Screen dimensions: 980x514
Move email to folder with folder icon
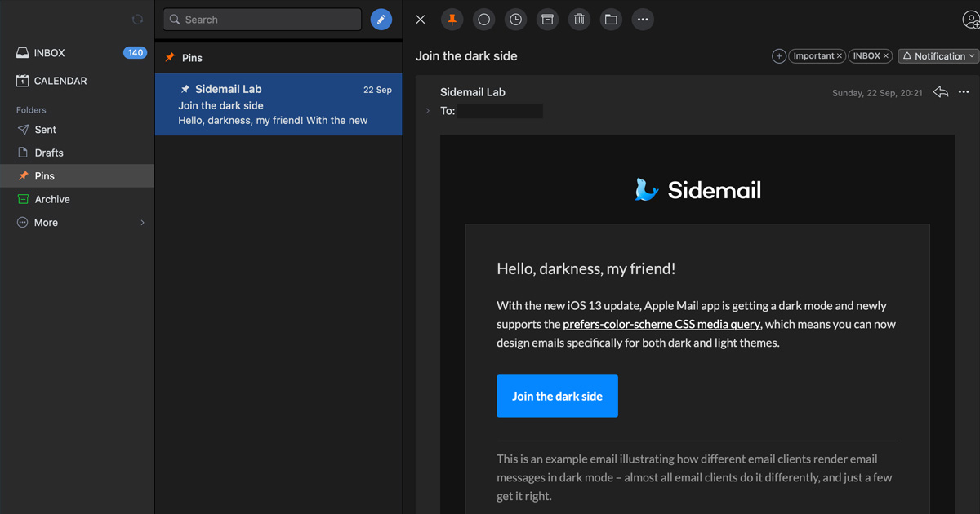(x=611, y=20)
